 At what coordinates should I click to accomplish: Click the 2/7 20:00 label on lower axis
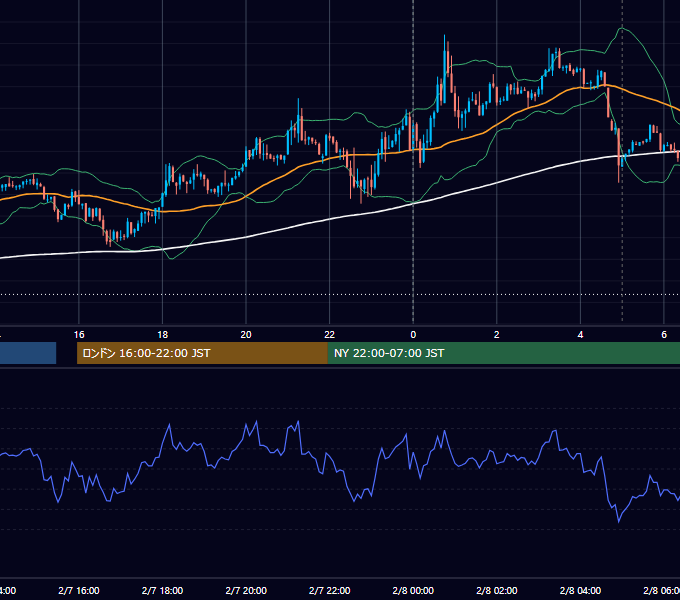tap(246, 590)
